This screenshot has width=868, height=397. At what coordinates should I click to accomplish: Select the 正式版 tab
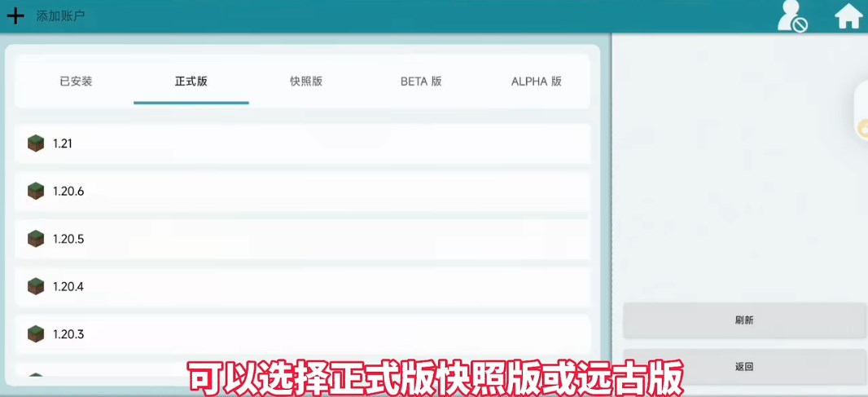tap(191, 82)
